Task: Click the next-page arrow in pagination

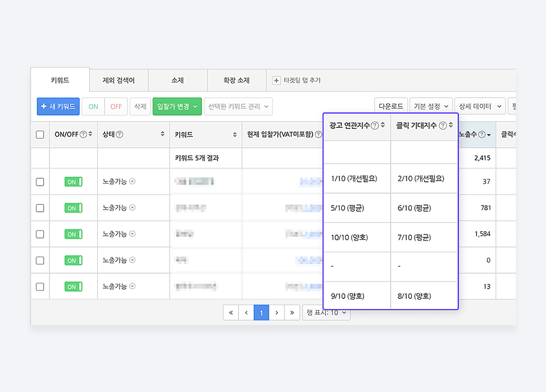Action: (277, 312)
